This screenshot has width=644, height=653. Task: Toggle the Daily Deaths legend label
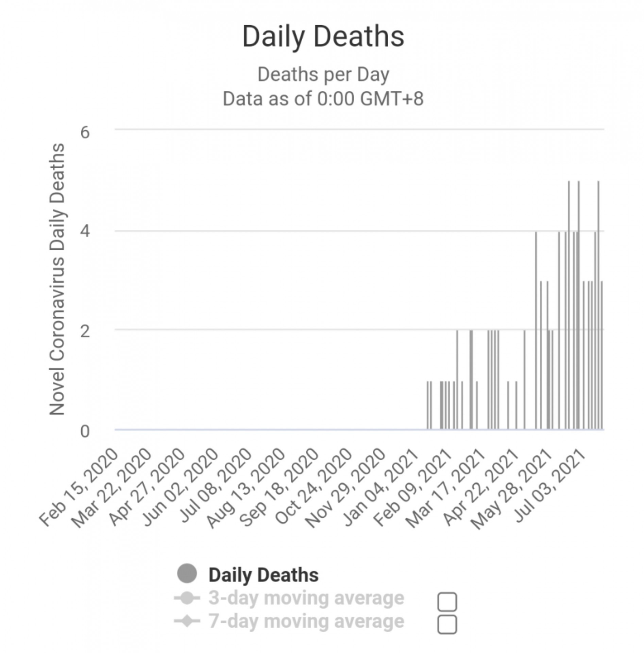pos(264,575)
